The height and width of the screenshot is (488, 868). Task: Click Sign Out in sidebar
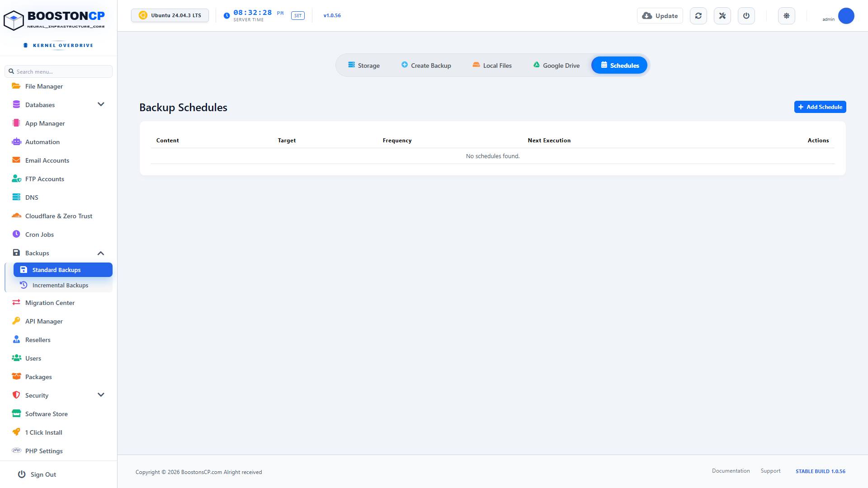pyautogui.click(x=37, y=474)
